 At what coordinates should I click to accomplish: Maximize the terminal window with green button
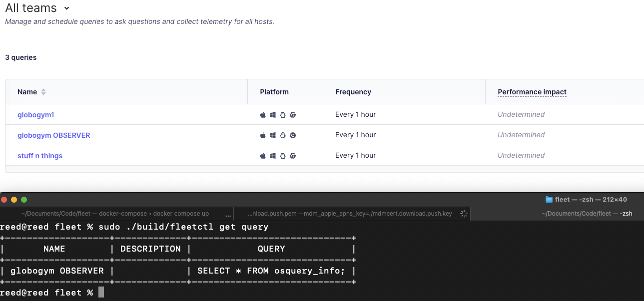[23, 200]
